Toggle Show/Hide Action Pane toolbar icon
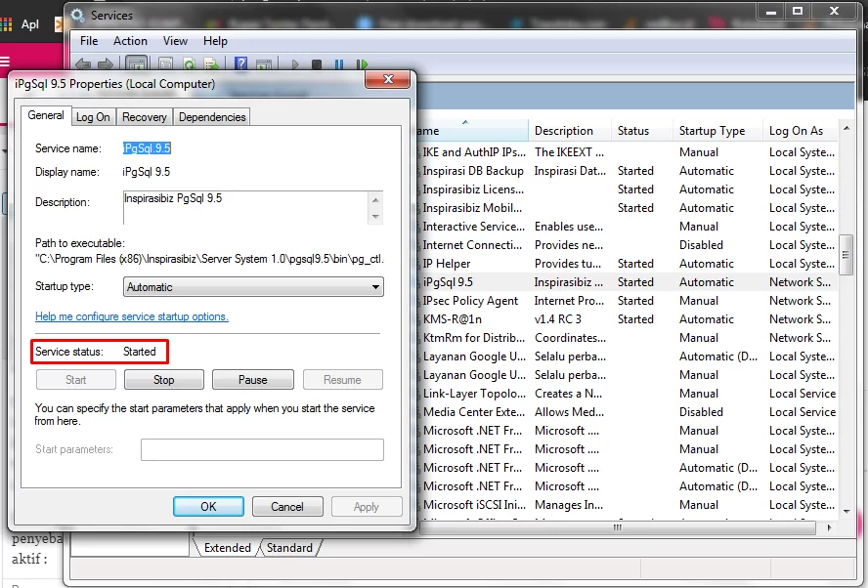Screen dimensions: 868x588 click(x=264, y=64)
